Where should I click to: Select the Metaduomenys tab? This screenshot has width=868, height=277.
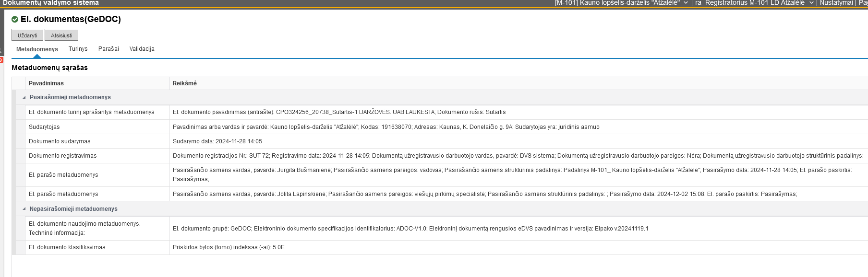[x=37, y=49]
